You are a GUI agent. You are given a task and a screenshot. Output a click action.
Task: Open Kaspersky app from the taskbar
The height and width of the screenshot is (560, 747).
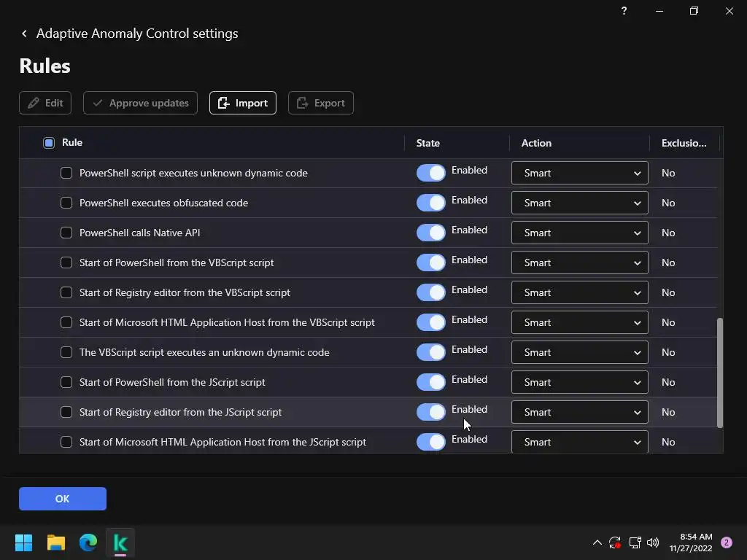click(120, 542)
